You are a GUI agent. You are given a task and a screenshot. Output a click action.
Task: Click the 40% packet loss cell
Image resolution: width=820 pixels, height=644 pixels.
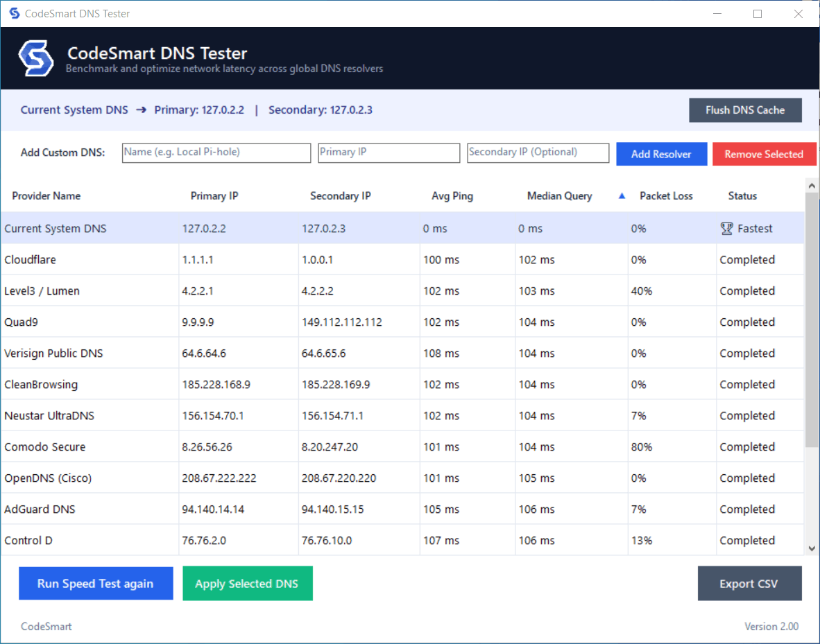coord(642,291)
